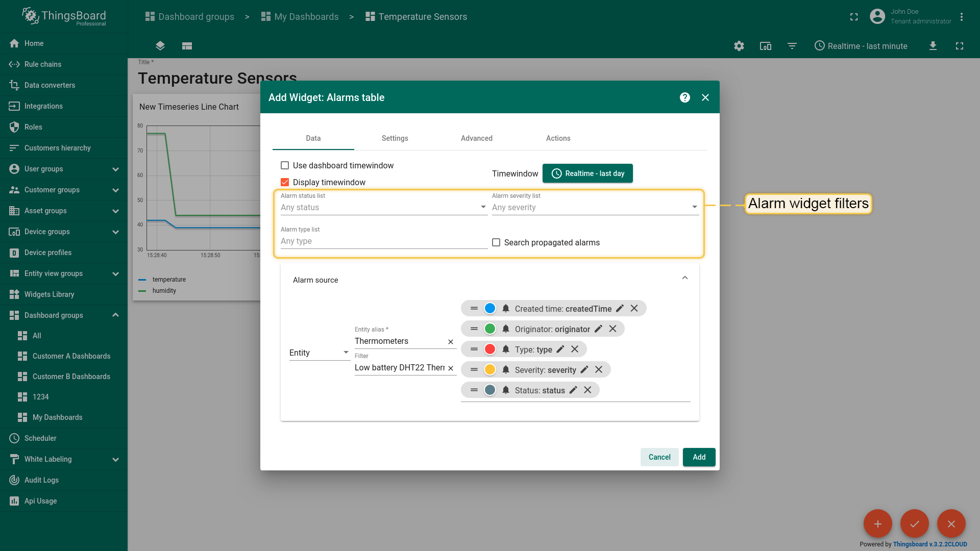Image resolution: width=980 pixels, height=551 pixels.
Task: Open Thingsboard v.3.2.2CLOUD link
Action: tap(930, 544)
